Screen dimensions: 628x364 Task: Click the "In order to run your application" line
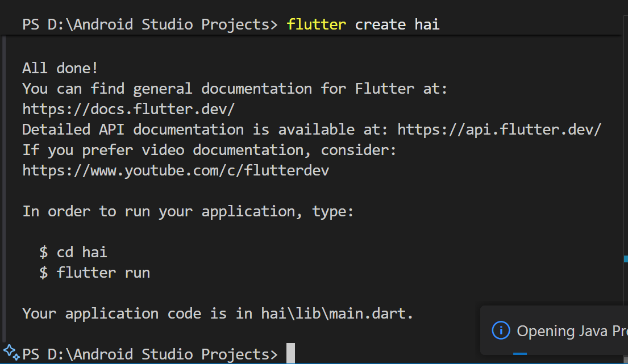tap(188, 211)
